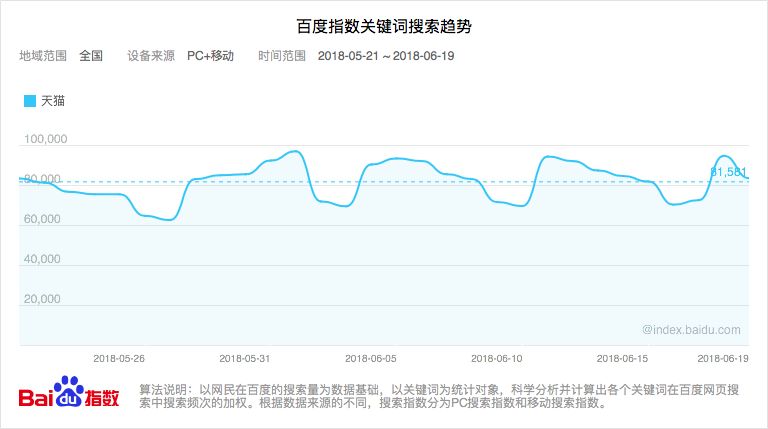Click the 2018-06-05 x-axis date
This screenshot has height=429, width=768.
point(371,358)
